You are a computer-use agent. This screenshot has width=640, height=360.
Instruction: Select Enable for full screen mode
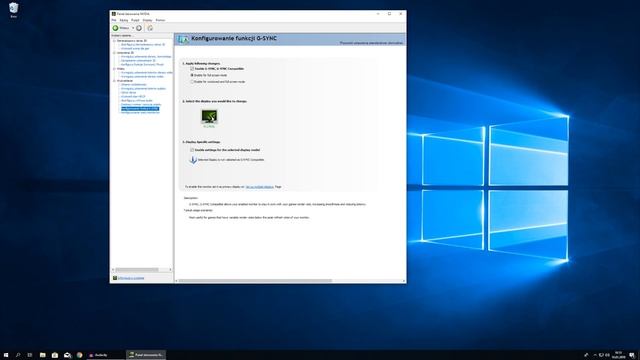[192, 75]
